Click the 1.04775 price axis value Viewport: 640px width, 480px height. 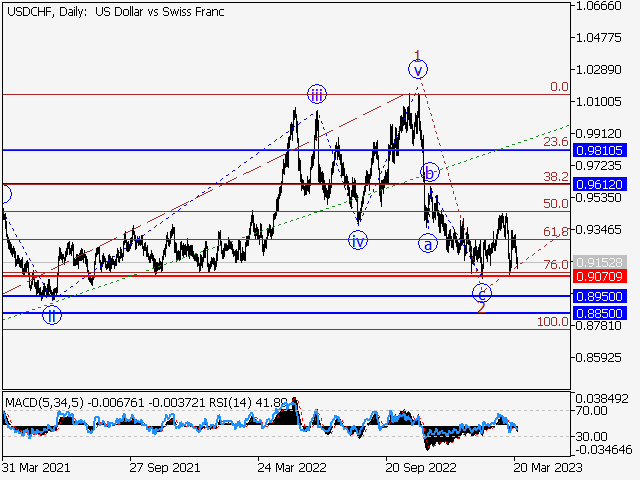click(x=598, y=38)
